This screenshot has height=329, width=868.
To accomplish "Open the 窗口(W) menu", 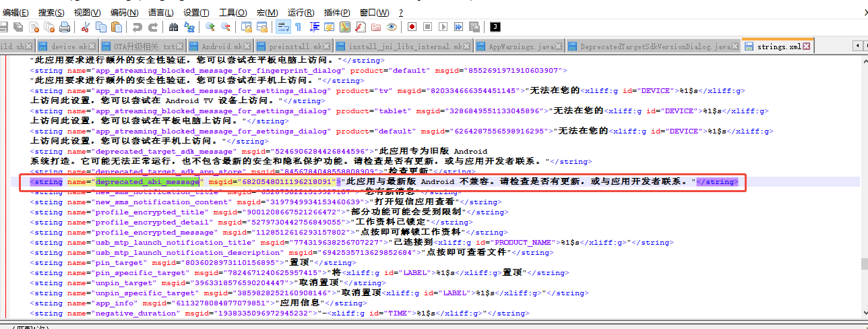I will tap(374, 13).
